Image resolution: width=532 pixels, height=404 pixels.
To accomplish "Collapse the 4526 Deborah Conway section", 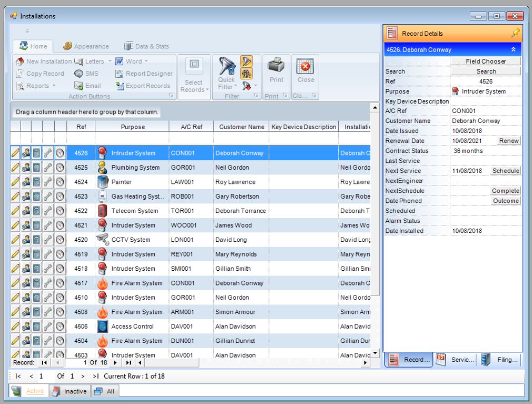I will coord(514,50).
